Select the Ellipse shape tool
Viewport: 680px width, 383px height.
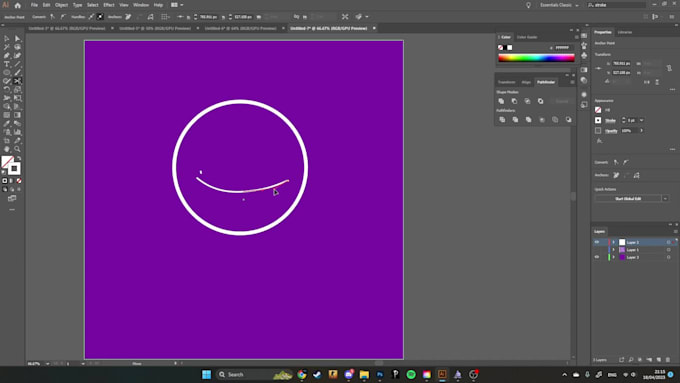click(x=7, y=72)
